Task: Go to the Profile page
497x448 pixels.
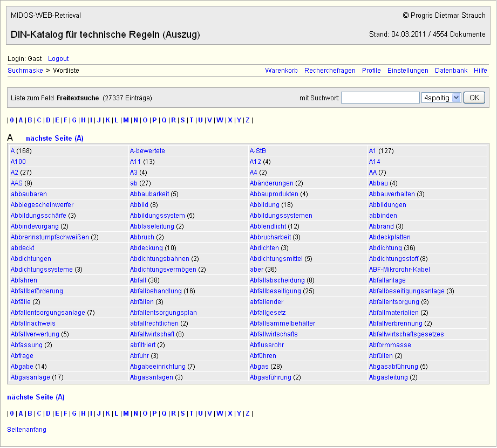Action: point(371,71)
